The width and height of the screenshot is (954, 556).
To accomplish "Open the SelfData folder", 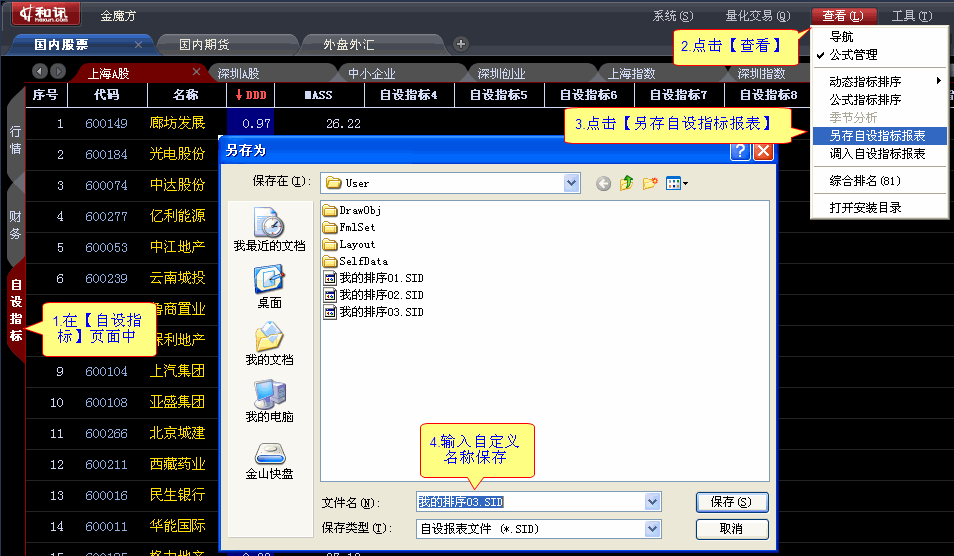I will click(x=363, y=261).
